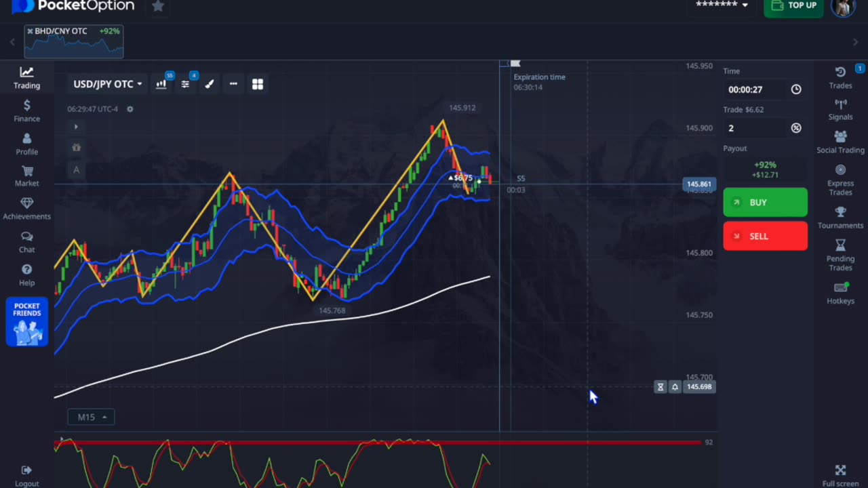
Task: Select the drawing brush tool
Action: 210,84
